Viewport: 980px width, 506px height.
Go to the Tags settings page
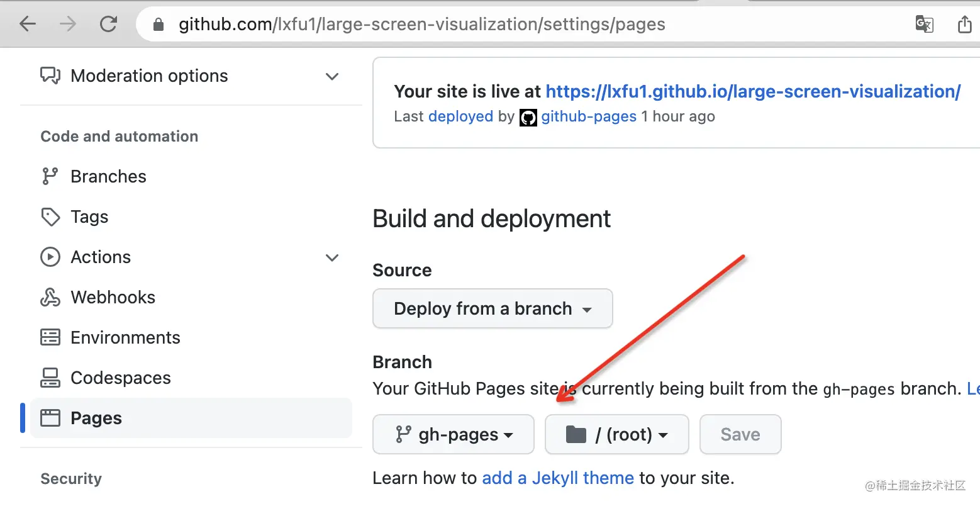pos(191,216)
